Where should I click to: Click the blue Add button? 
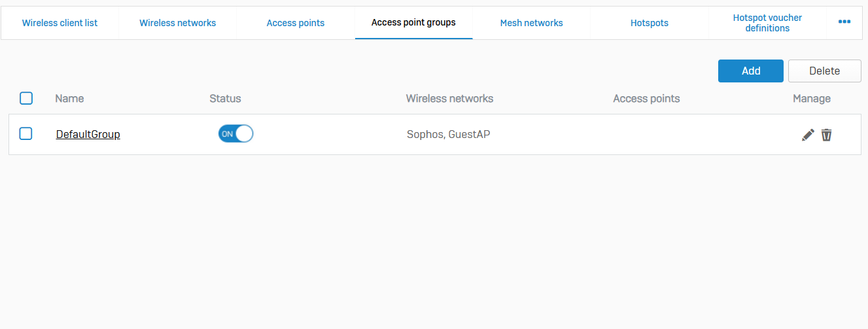(750, 71)
